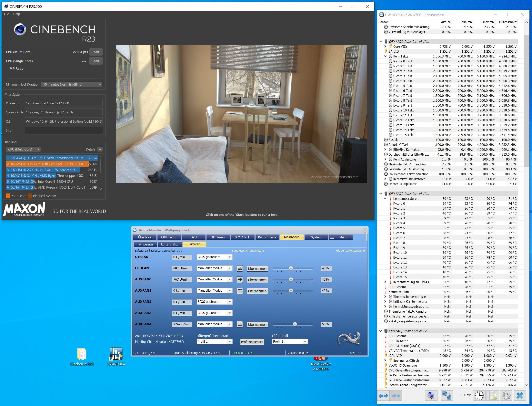This screenshot has height=406, width=532.
Task: Expand Effektive Kerntakte row
Action: [x=385, y=150]
